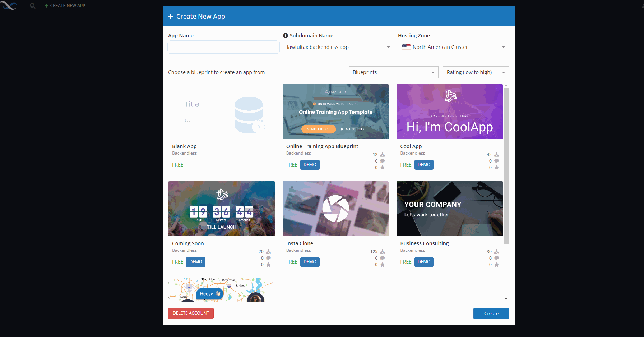Open DEMO for Cool App
The image size is (644, 337).
424,165
